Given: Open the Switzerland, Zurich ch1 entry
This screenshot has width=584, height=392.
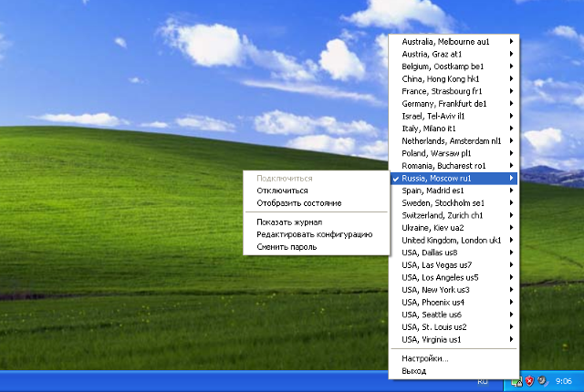Looking at the screenshot, I should (x=454, y=215).
